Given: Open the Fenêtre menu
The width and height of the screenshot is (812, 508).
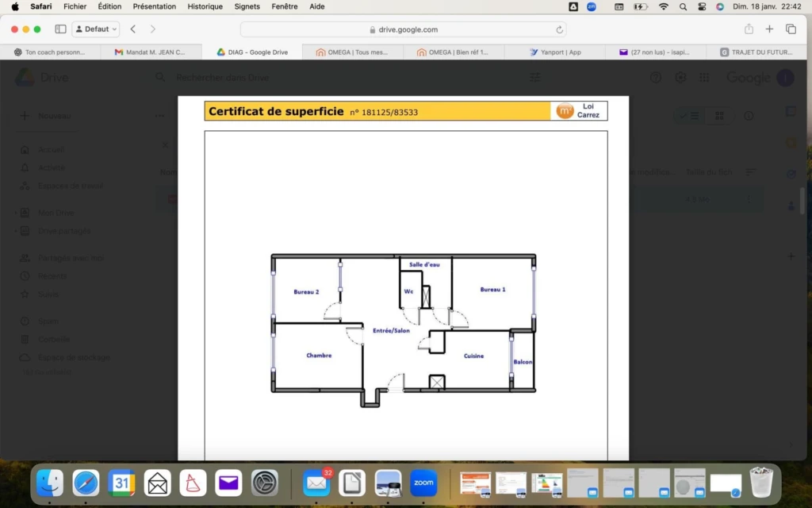Looking at the screenshot, I should 285,6.
